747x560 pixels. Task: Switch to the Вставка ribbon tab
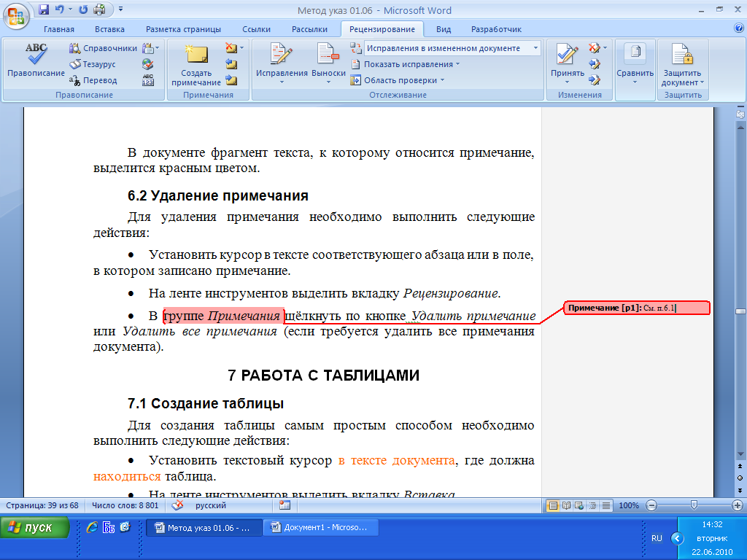click(x=109, y=29)
